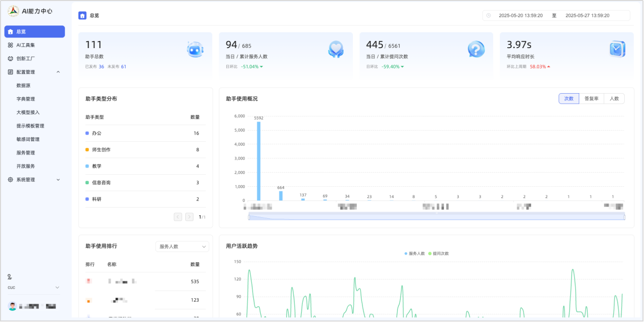Select the 次数 chart view
The image size is (644, 322).
click(569, 99)
